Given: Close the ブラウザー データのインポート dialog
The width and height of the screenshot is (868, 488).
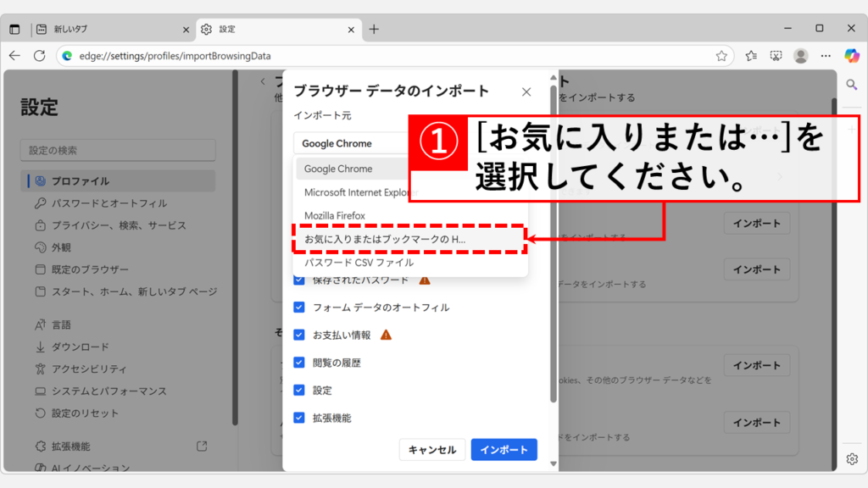Looking at the screenshot, I should pos(526,91).
